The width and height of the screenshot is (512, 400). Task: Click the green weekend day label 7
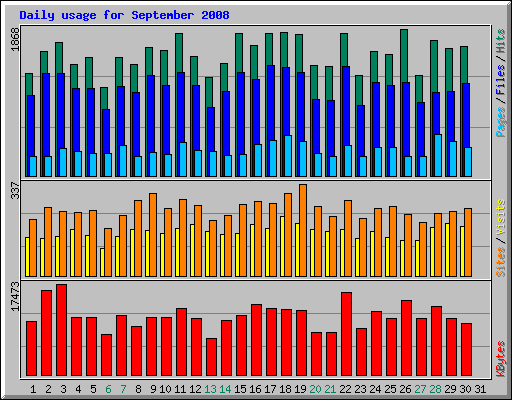tap(123, 389)
